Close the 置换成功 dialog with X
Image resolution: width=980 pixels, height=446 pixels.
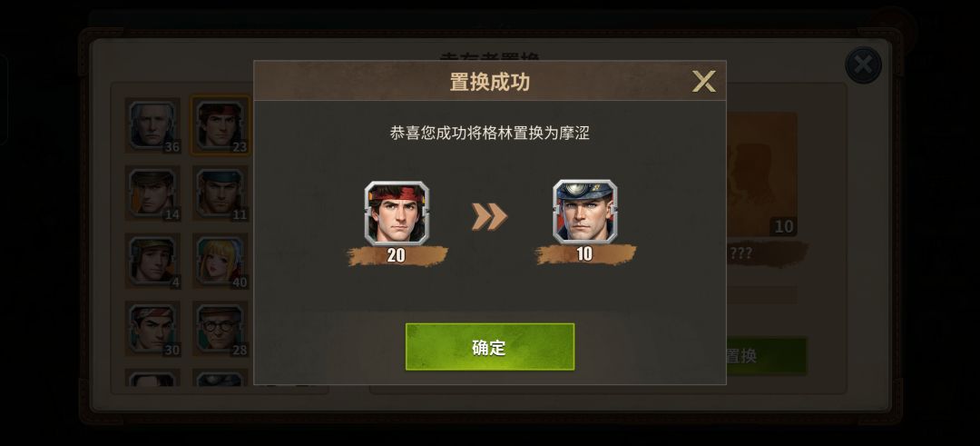704,82
